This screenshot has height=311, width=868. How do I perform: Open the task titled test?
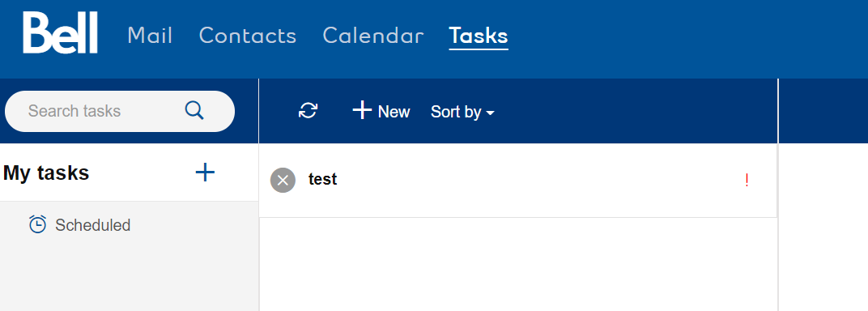click(518, 181)
